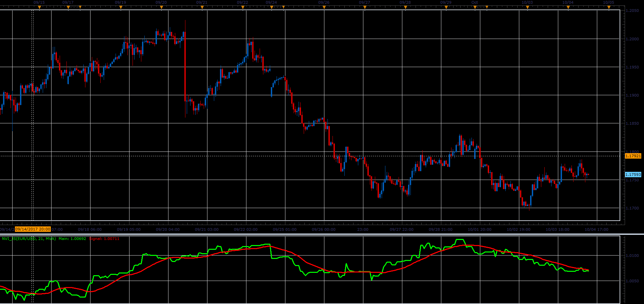Click the 09/25 01:00 time axis label
This screenshot has width=644, height=304.
click(x=285, y=229)
